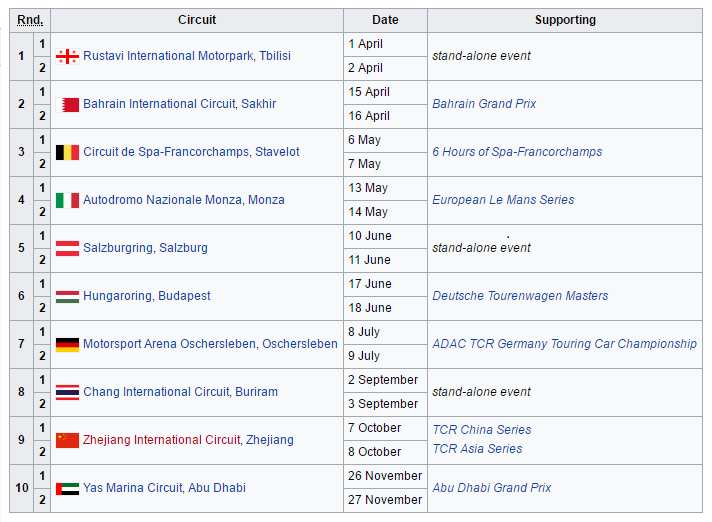The image size is (712, 522).
Task: Click the 14 May date cell
Action: tap(385, 212)
